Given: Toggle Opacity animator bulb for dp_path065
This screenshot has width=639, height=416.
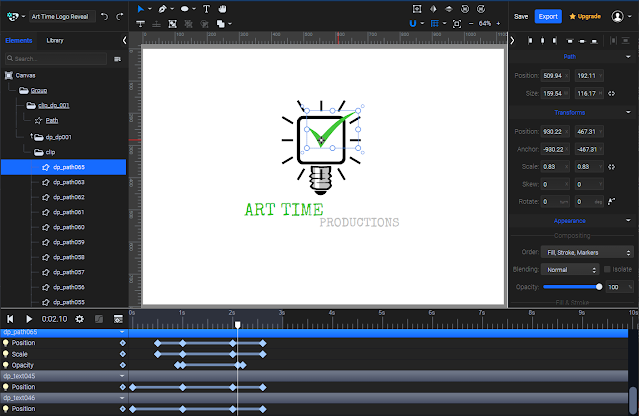Looking at the screenshot, I should coord(6,365).
